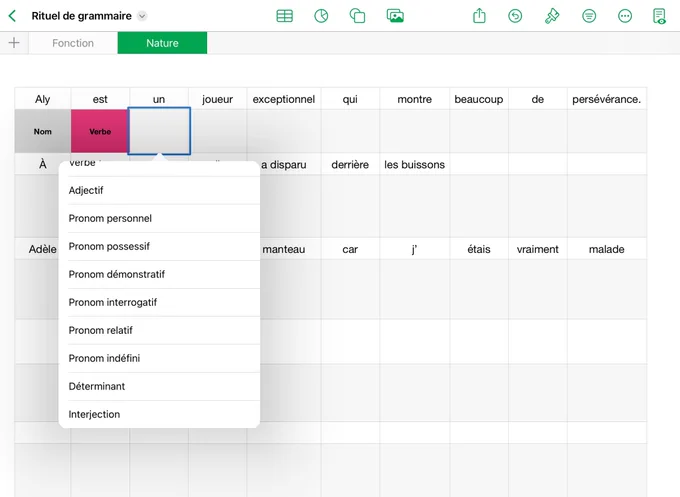Choose Pronom possessif from the list
The height and width of the screenshot is (497, 680).
pyautogui.click(x=159, y=246)
